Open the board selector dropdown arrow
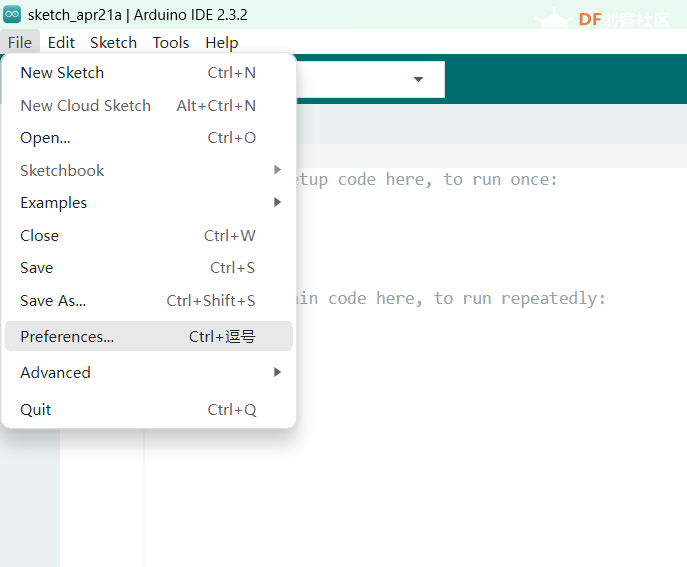The width and height of the screenshot is (687, 567). (418, 79)
